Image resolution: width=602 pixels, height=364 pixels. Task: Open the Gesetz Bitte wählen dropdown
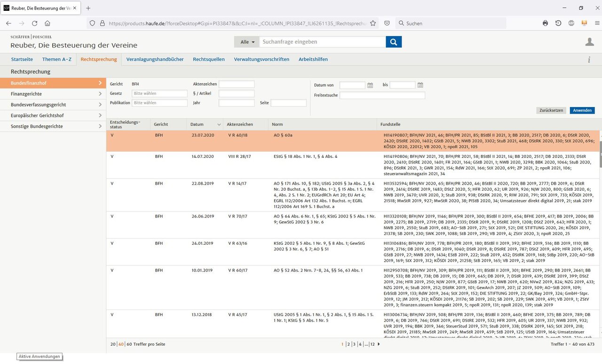click(x=160, y=93)
